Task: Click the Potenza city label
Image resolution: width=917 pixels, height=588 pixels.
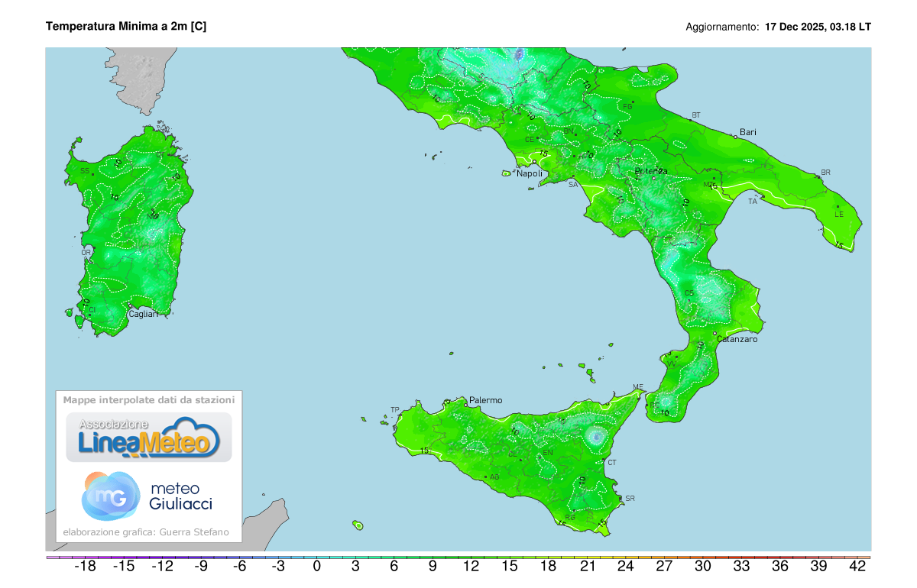Action: 651,171
